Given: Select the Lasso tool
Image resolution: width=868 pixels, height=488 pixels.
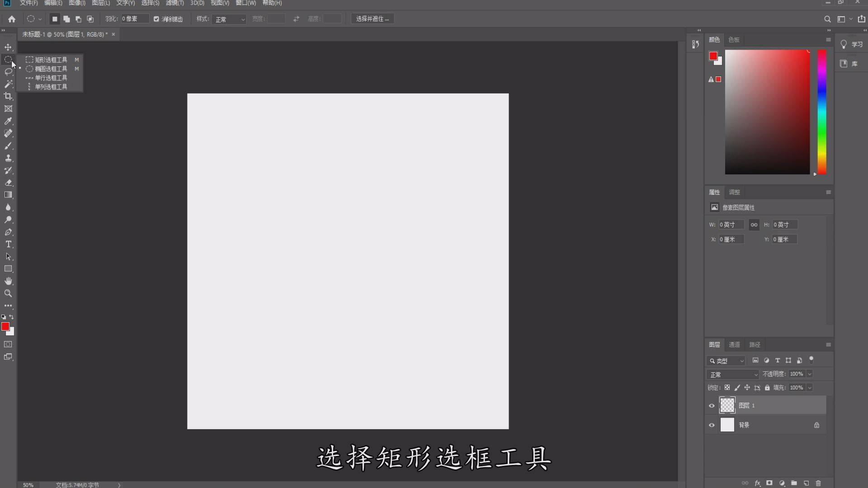Looking at the screenshot, I should coord(8,71).
